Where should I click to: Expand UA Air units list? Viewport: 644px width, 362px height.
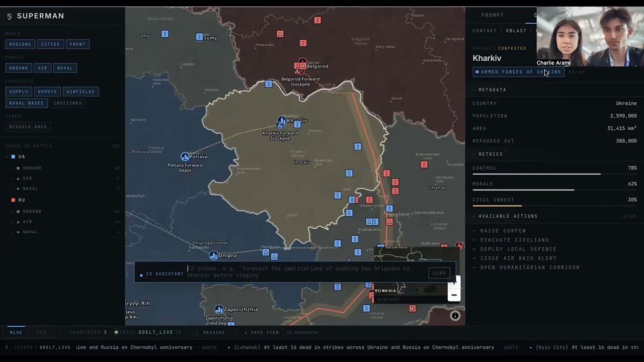[12, 178]
